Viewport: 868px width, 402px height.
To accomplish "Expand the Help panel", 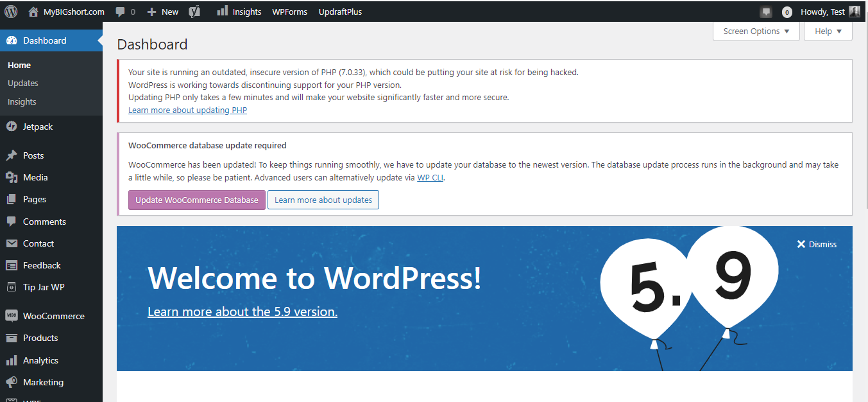I will pyautogui.click(x=828, y=31).
